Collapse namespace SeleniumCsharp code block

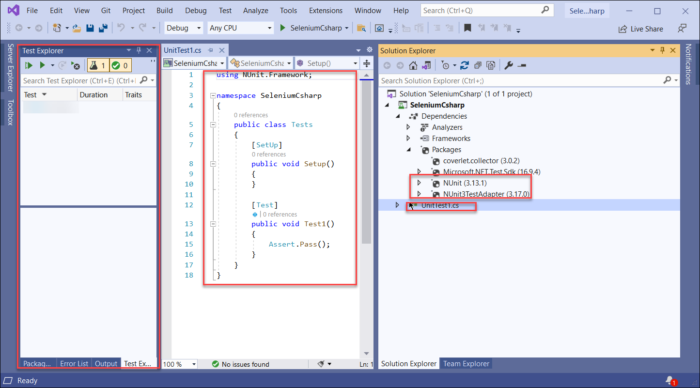coord(213,96)
